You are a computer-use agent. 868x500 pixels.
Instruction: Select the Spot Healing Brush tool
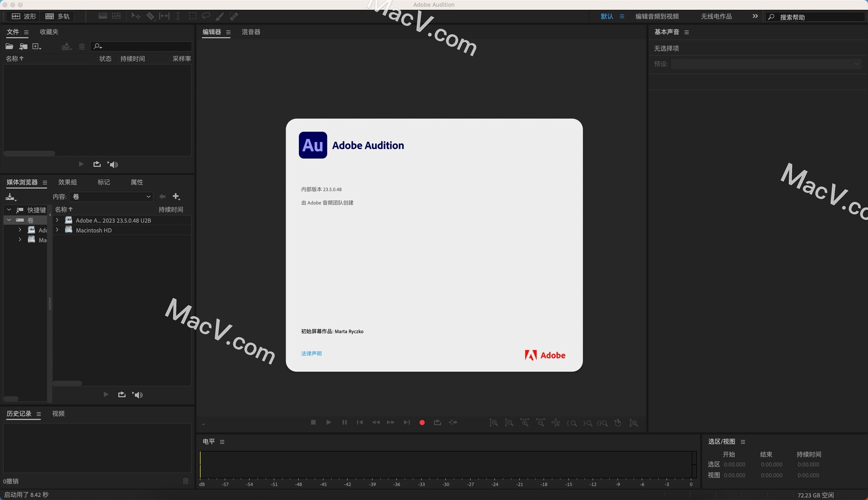[x=234, y=16]
